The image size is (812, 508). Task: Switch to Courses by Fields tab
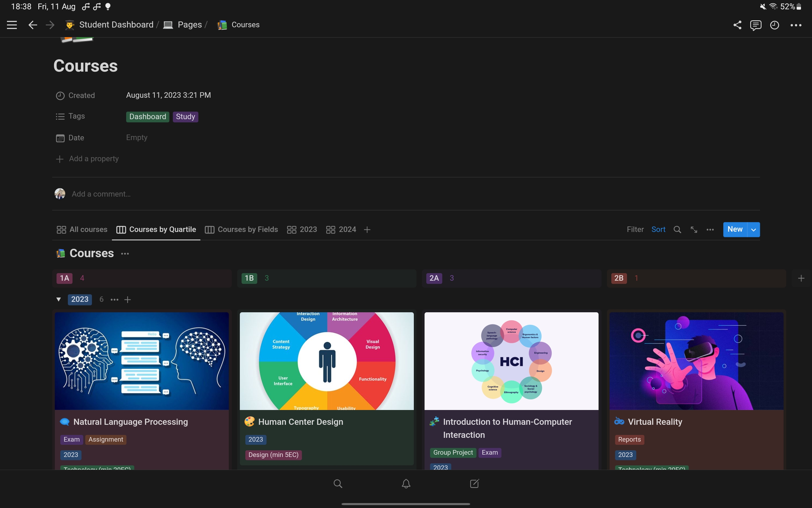(242, 229)
